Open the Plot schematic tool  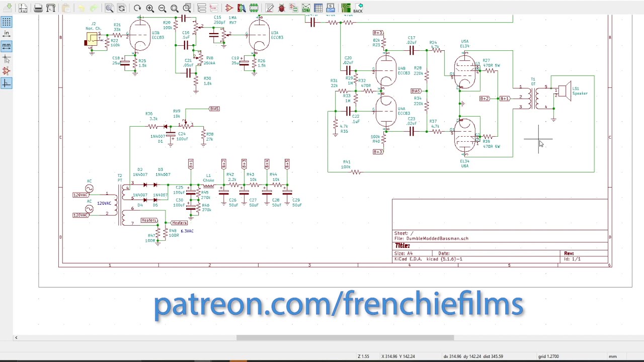(x=51, y=8)
